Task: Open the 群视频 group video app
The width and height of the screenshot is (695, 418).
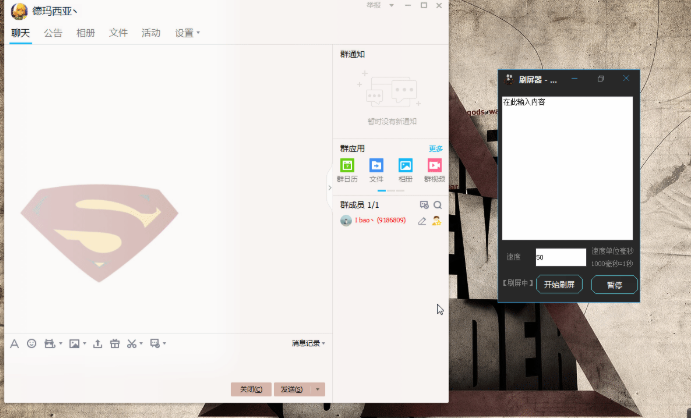Action: coord(434,165)
